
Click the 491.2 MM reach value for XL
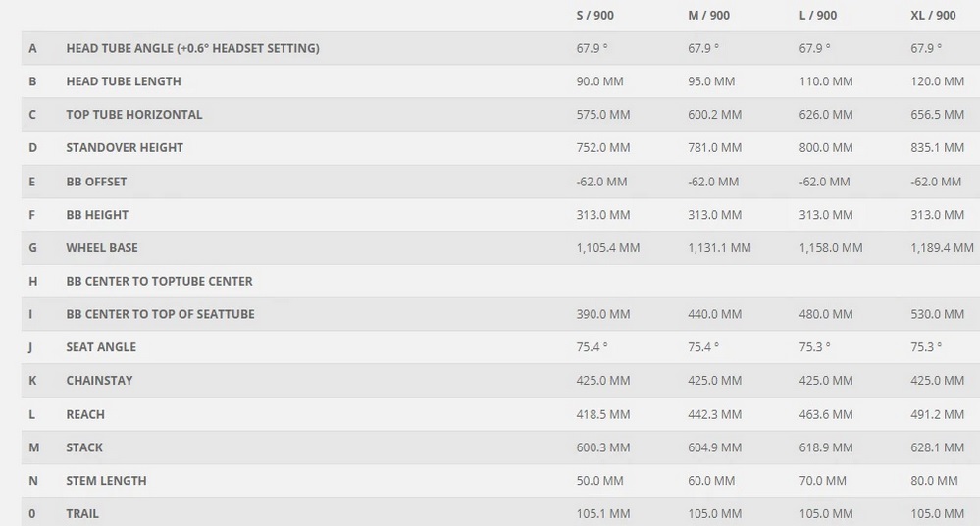937,414
